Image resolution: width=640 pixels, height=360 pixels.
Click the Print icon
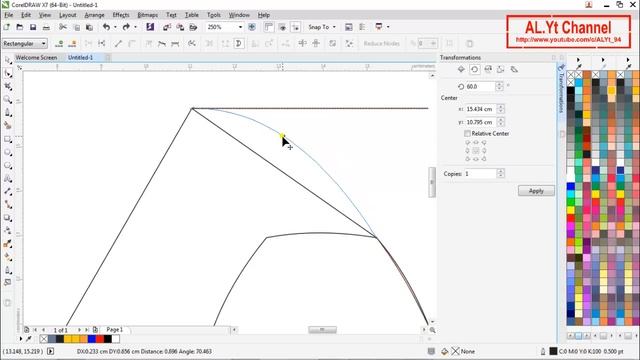pyautogui.click(x=46, y=27)
